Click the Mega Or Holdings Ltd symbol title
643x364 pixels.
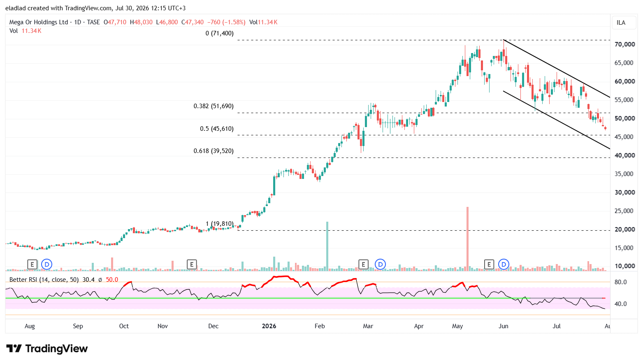click(x=39, y=22)
